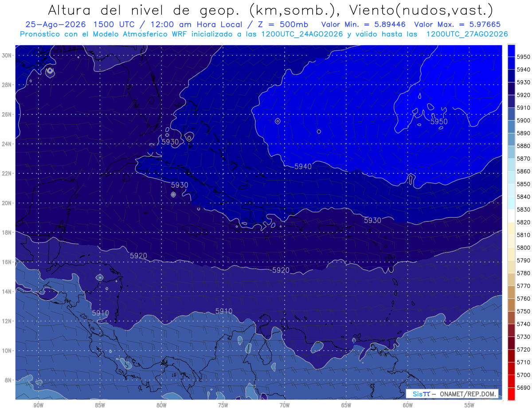Click the legend scale value 5780
532x411 pixels.
524,273
